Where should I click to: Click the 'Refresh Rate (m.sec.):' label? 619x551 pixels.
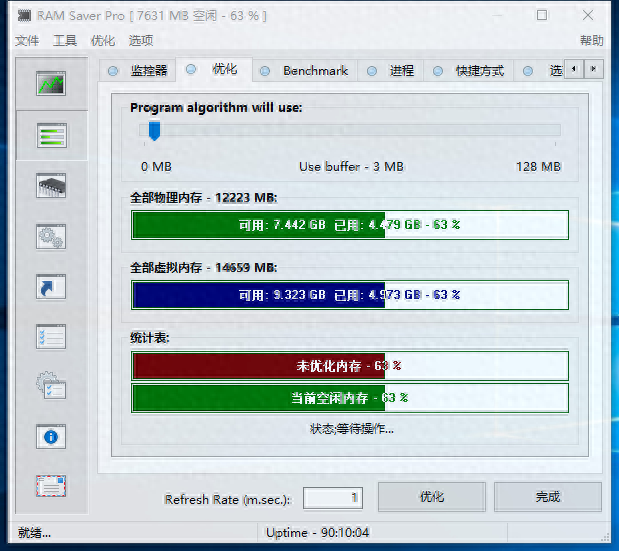click(x=228, y=500)
